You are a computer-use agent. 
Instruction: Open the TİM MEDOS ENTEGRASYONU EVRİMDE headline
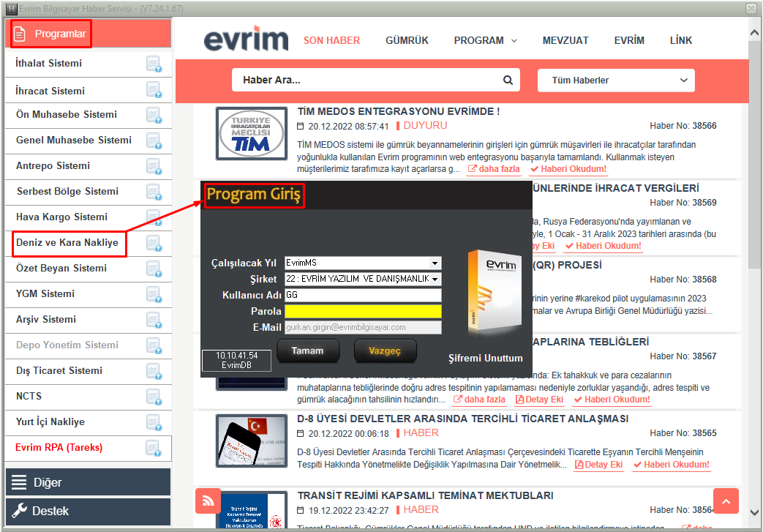pos(399,111)
